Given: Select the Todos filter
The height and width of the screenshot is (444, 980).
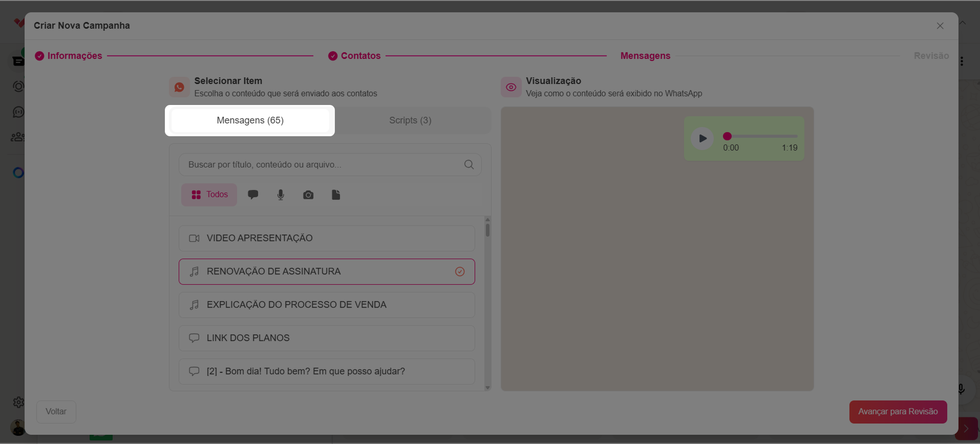Looking at the screenshot, I should tap(209, 195).
